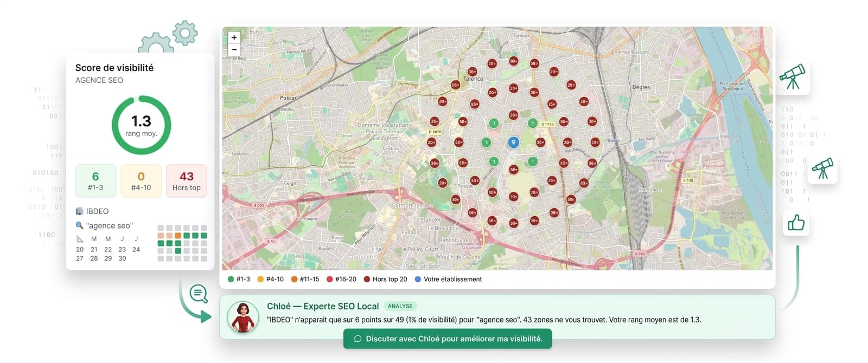Click Chloé's avatar picture
868x363 pixels.
pyautogui.click(x=242, y=317)
